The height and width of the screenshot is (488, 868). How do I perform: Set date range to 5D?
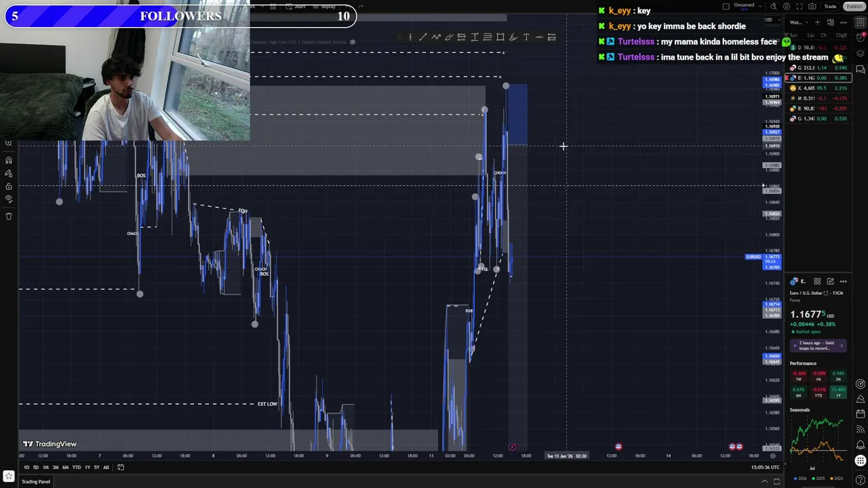[x=36, y=468]
